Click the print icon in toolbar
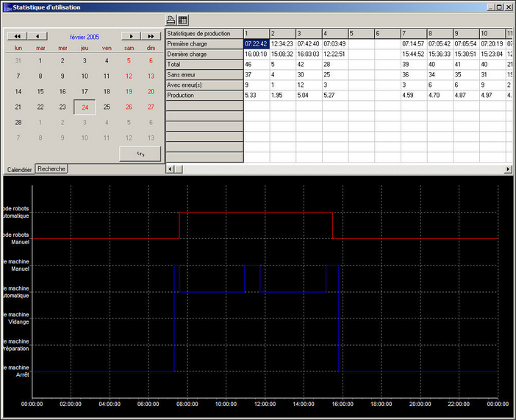This screenshot has width=516, height=420. [x=171, y=20]
